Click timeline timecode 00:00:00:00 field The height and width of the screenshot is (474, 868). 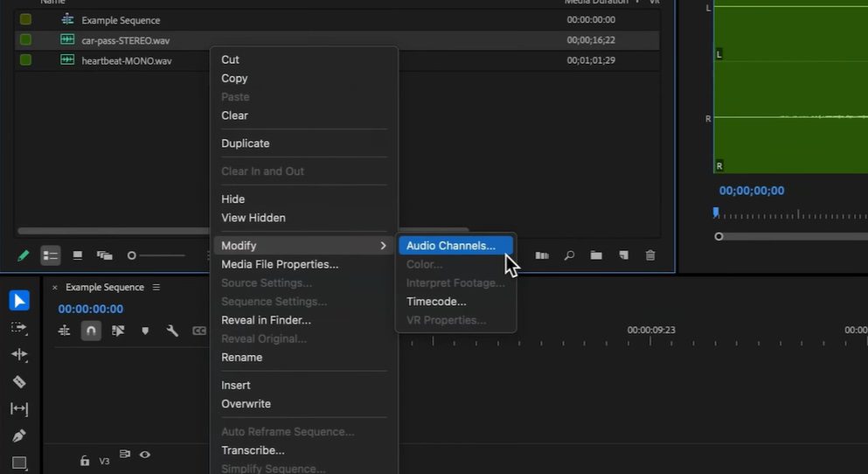click(x=91, y=309)
